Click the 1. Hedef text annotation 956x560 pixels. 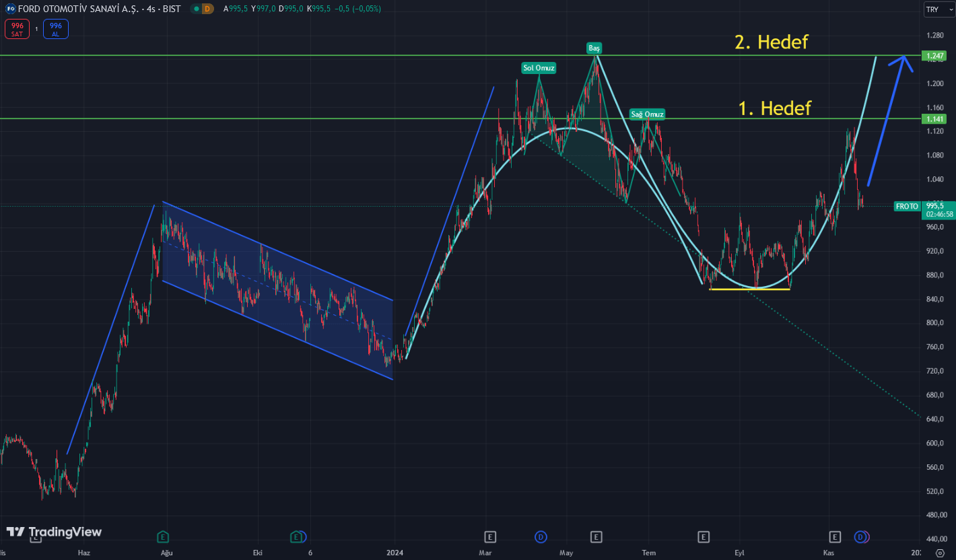(774, 108)
